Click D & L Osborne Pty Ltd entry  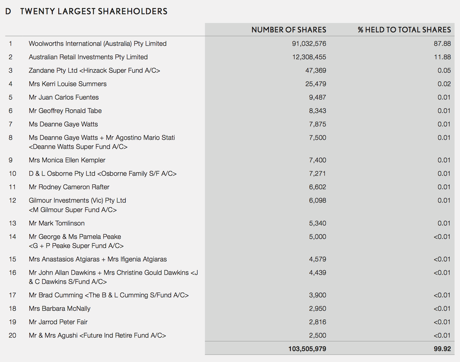[102, 173]
